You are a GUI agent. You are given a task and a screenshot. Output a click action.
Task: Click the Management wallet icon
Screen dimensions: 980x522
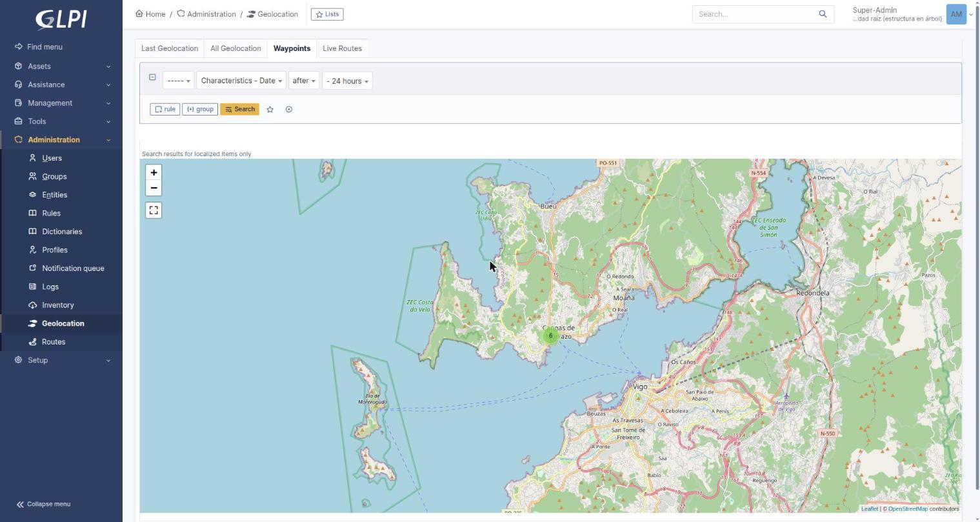pos(18,103)
